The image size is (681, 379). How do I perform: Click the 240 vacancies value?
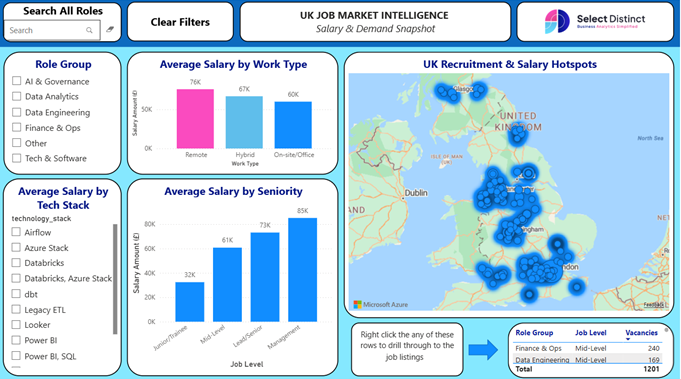point(654,348)
